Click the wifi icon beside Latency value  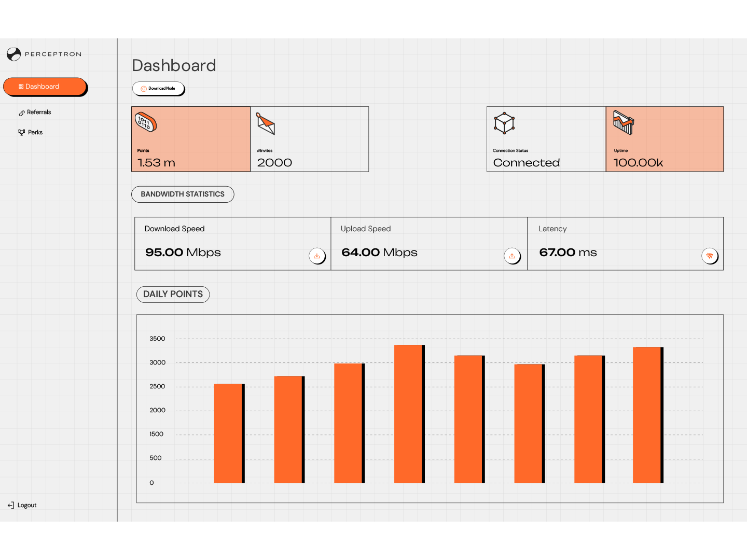(710, 256)
